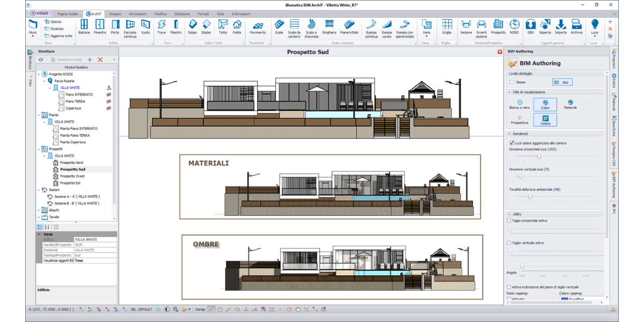Switch to the Annotazioni ribbon tab

click(x=137, y=13)
